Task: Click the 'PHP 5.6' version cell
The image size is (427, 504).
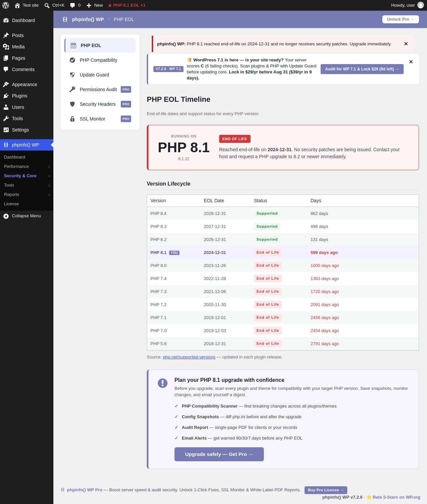Action: click(158, 344)
